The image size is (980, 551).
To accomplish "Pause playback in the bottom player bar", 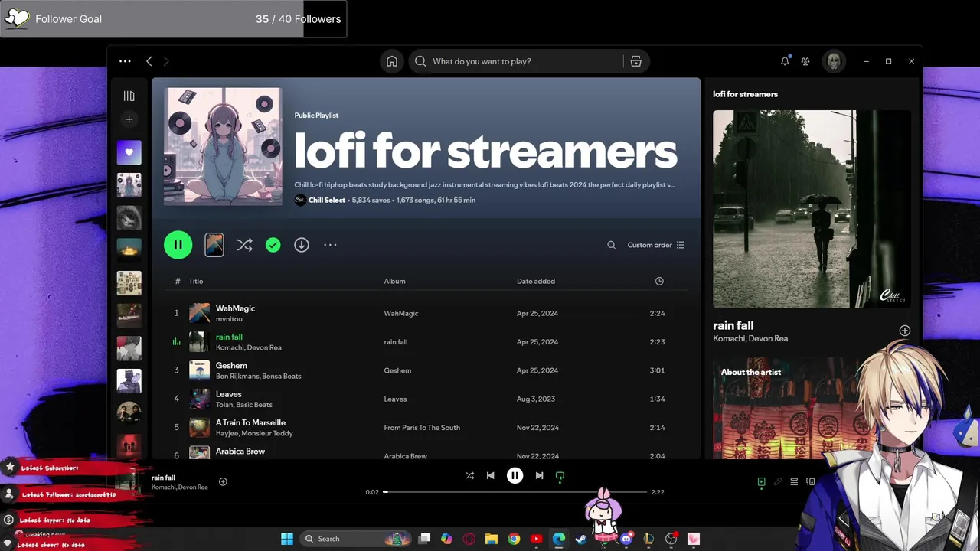I will click(x=515, y=475).
